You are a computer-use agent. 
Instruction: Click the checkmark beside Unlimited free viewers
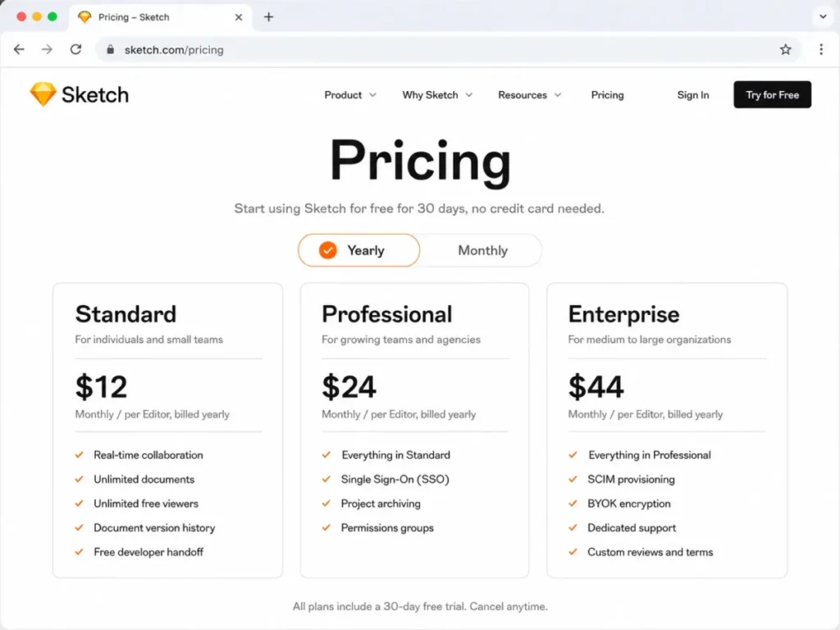[80, 504]
